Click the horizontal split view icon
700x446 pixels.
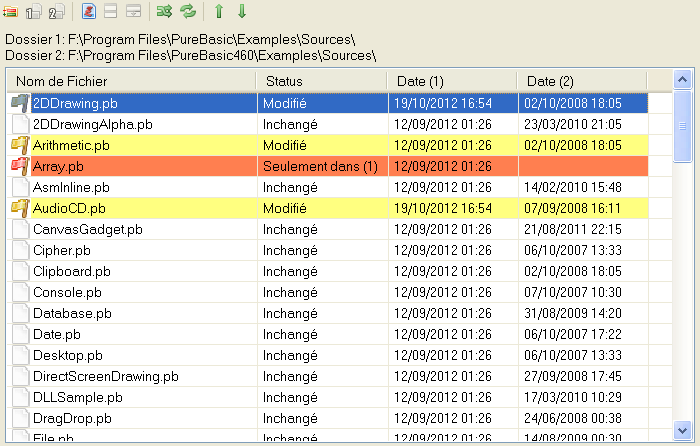[112, 12]
